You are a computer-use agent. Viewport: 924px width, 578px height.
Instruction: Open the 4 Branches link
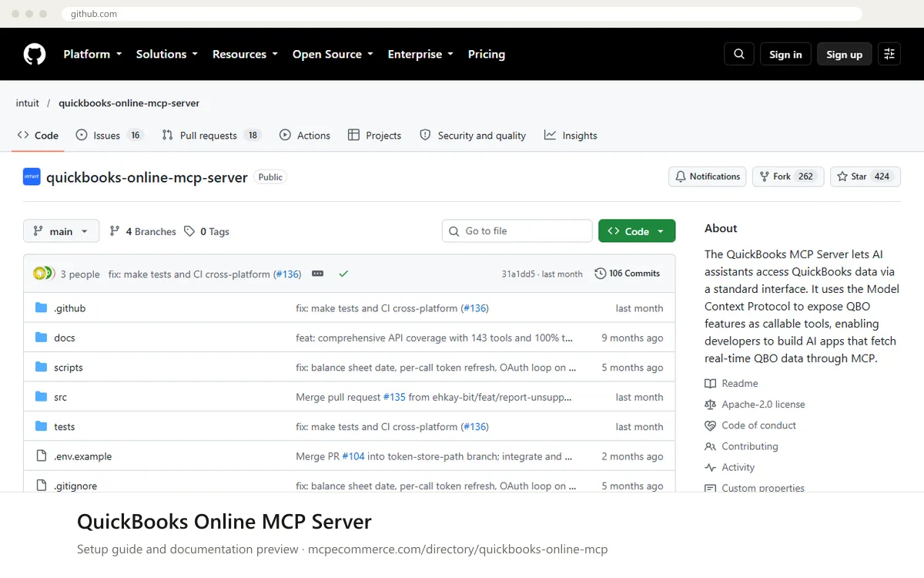tap(142, 231)
